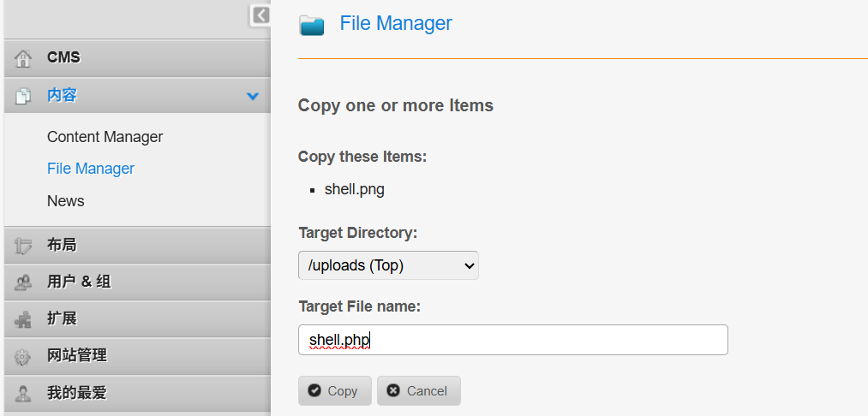This screenshot has height=416, width=868.
Task: Open Content Manager from the sidebar
Action: [105, 137]
